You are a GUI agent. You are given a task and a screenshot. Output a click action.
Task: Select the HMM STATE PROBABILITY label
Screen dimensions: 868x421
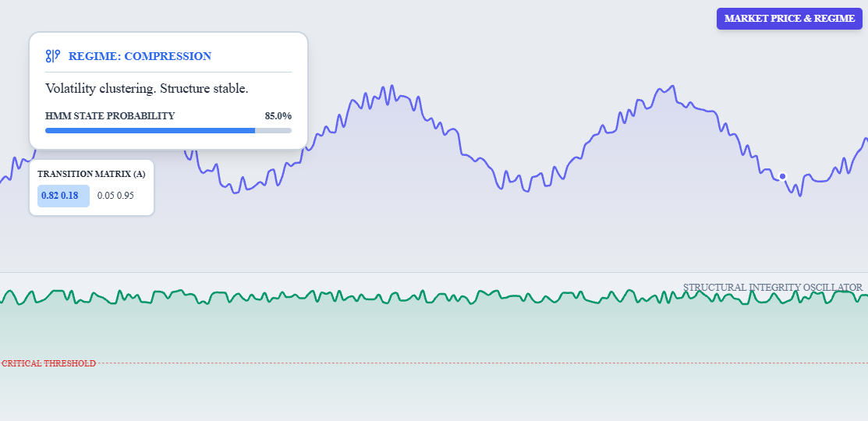tap(110, 116)
